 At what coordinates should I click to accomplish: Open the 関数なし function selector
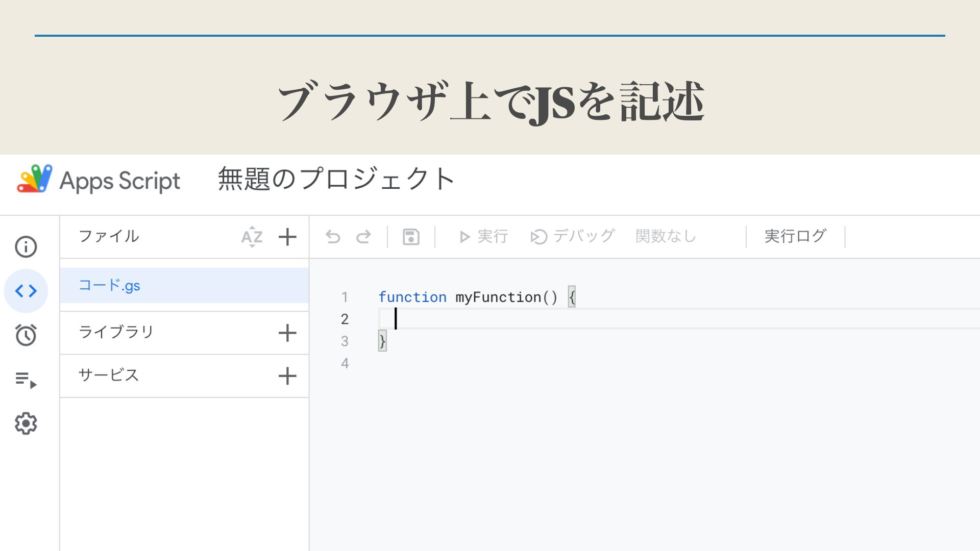[x=666, y=236]
